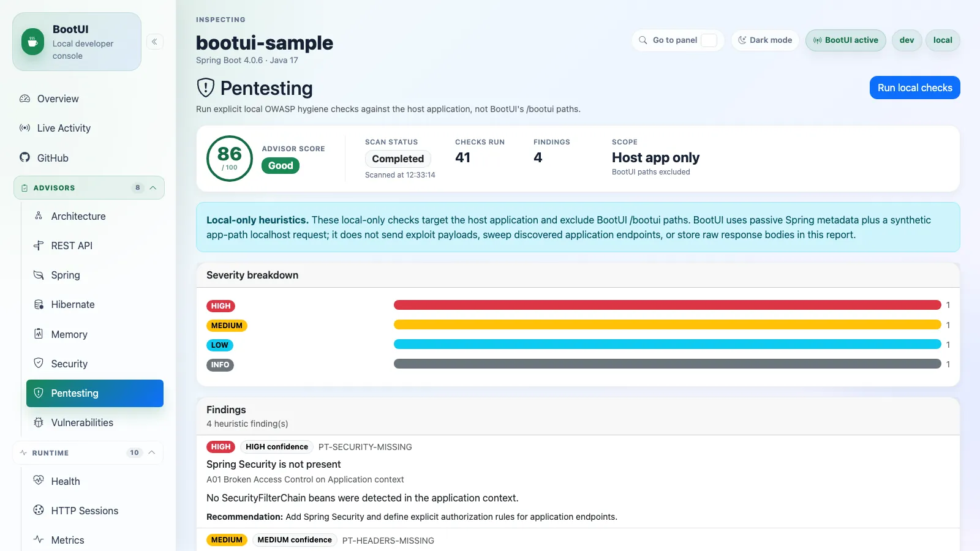Click the Completed scan status badge
This screenshot has width=980, height=551.
(x=398, y=159)
